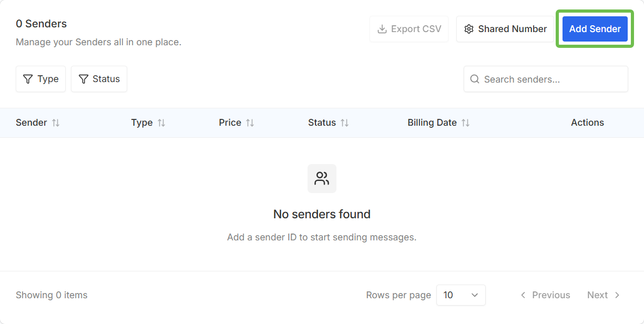
Task: Expand the Rows per page dropdown
Action: [461, 295]
